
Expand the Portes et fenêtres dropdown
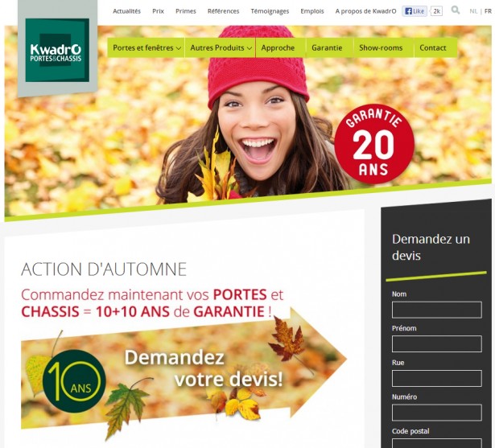[146, 47]
